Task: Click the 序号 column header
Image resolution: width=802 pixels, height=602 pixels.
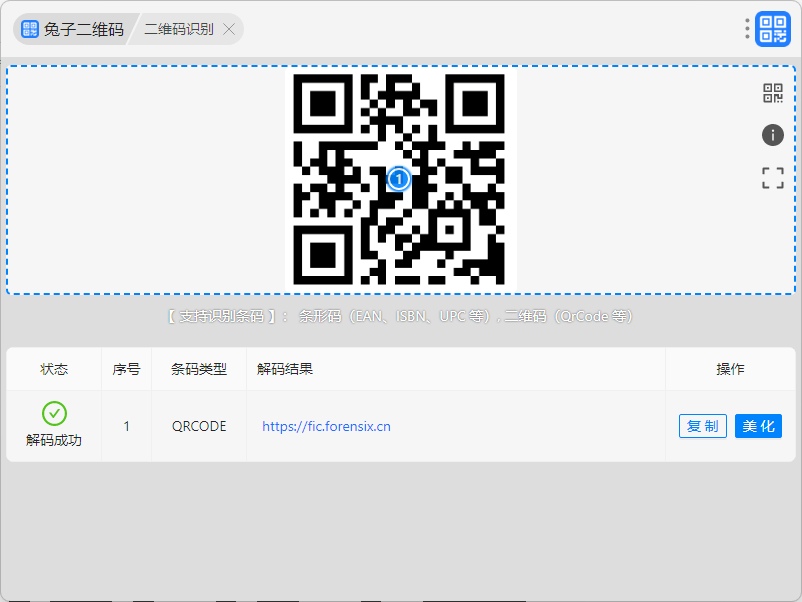Action: point(126,369)
